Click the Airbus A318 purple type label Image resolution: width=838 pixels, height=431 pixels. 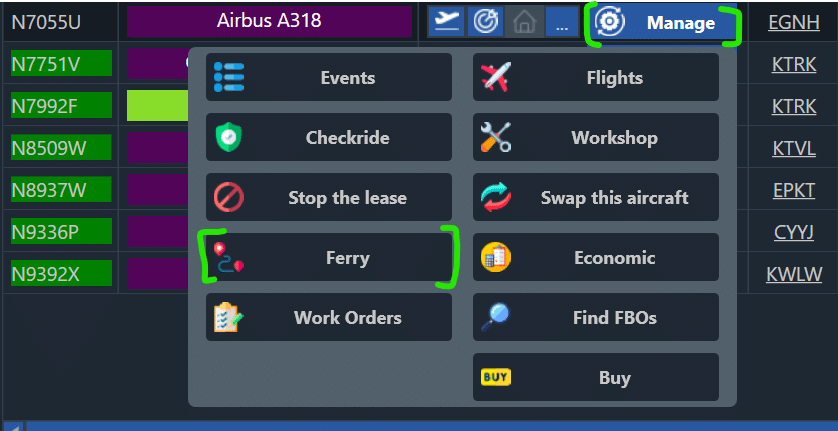click(x=269, y=21)
